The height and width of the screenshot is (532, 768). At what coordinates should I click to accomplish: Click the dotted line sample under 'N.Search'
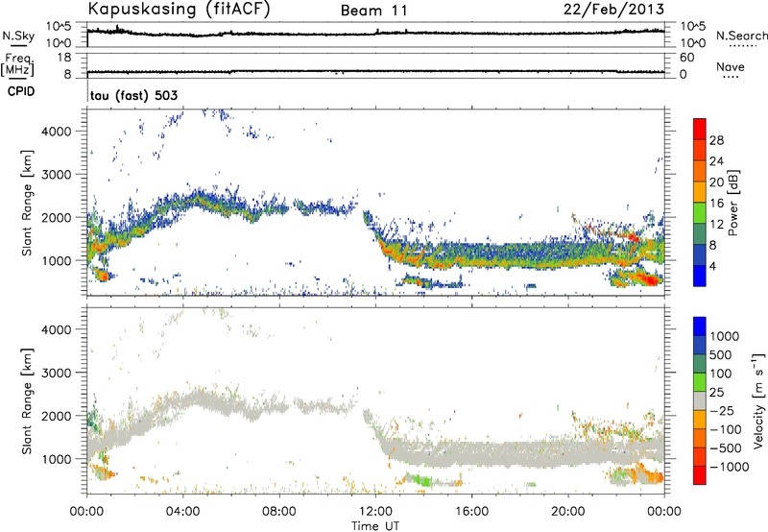pyautogui.click(x=742, y=46)
